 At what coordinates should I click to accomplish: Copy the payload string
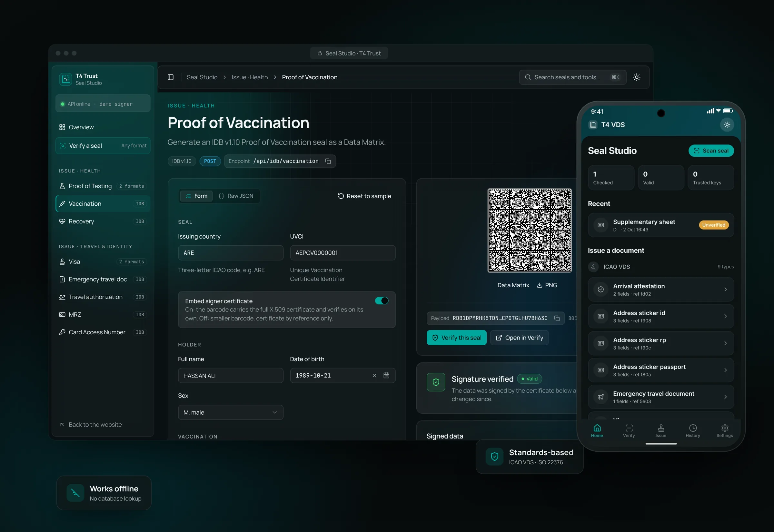pyautogui.click(x=557, y=318)
